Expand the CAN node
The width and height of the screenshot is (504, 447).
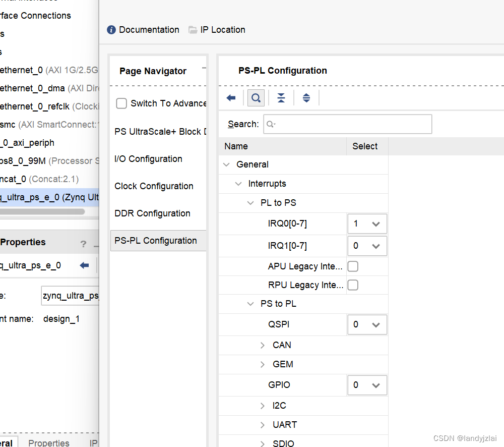[x=262, y=345]
